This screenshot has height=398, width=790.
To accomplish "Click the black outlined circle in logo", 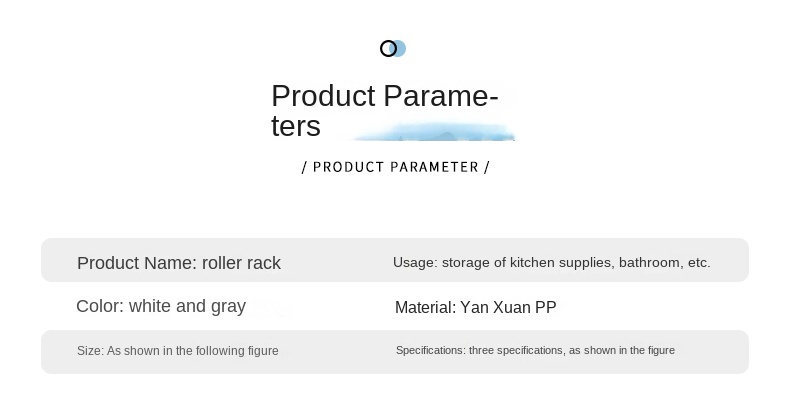I will pyautogui.click(x=388, y=49).
